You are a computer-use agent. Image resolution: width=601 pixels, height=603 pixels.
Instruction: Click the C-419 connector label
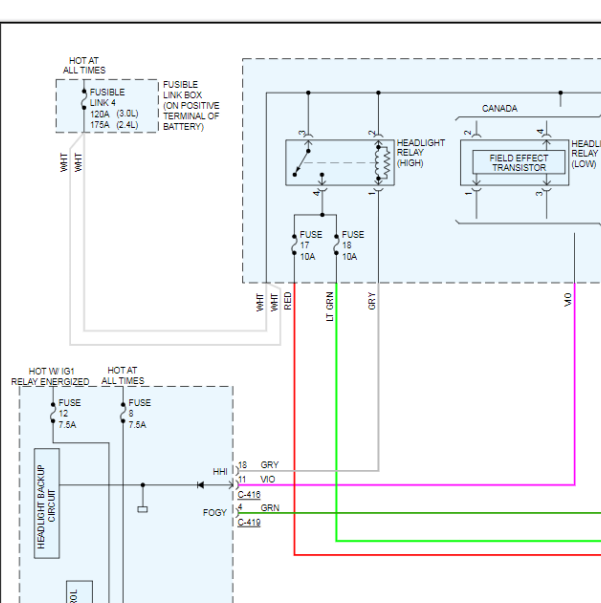pos(249,523)
